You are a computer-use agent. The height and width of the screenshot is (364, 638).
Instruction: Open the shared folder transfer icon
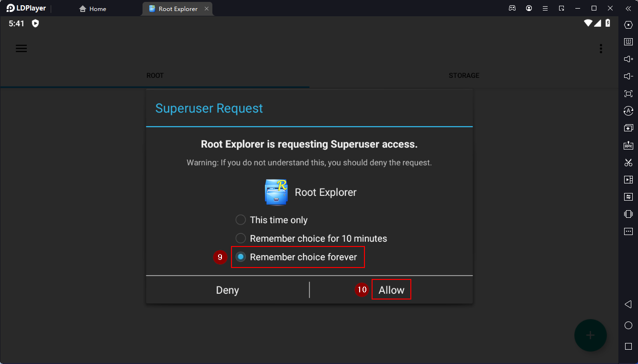(x=628, y=197)
